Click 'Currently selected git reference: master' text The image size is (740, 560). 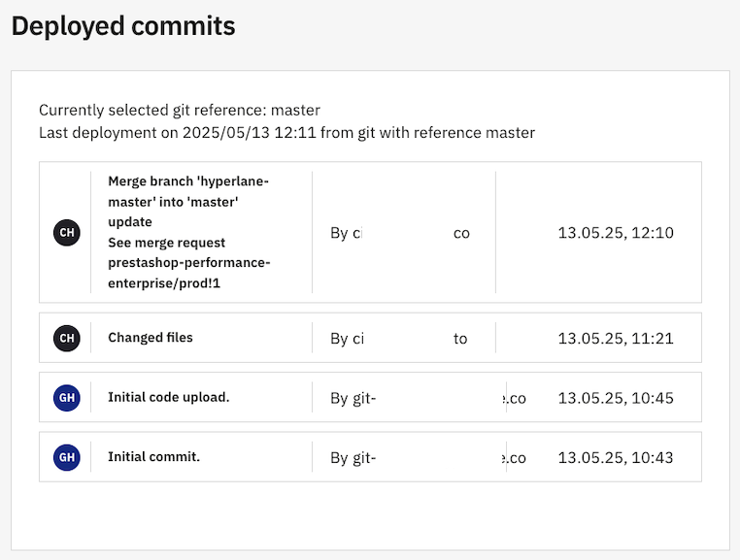click(180, 111)
